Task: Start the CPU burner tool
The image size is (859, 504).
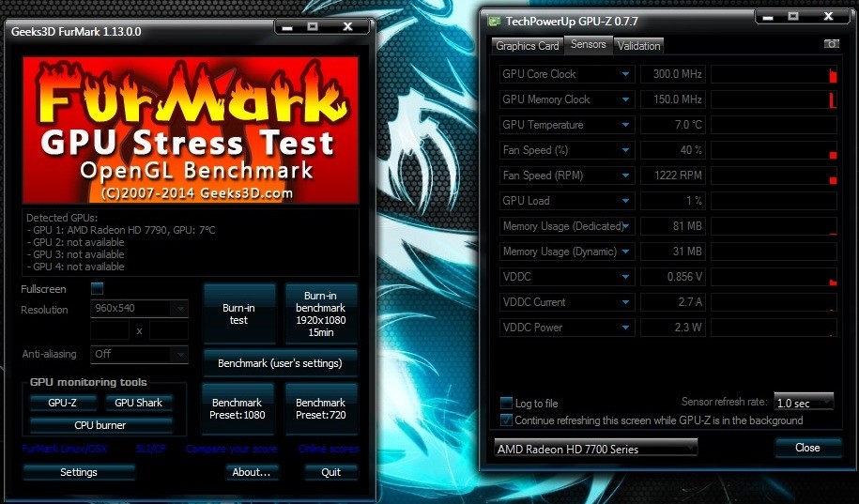Action: [x=100, y=425]
